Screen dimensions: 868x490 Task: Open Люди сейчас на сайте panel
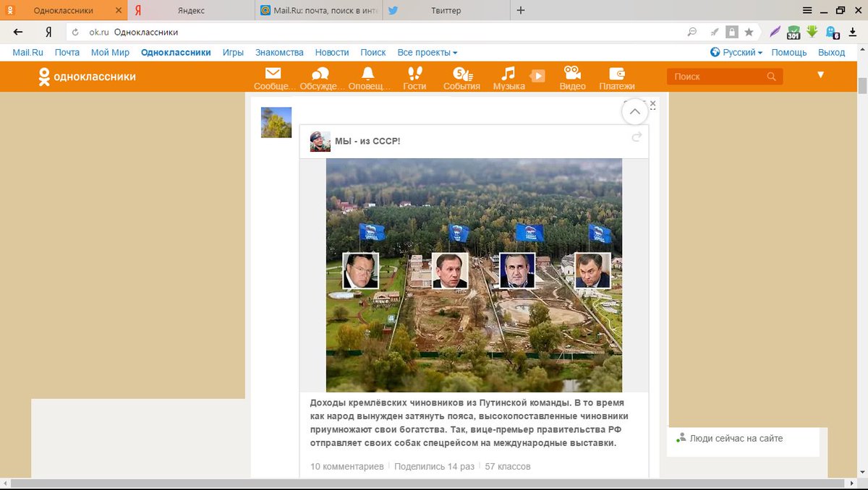(x=735, y=438)
